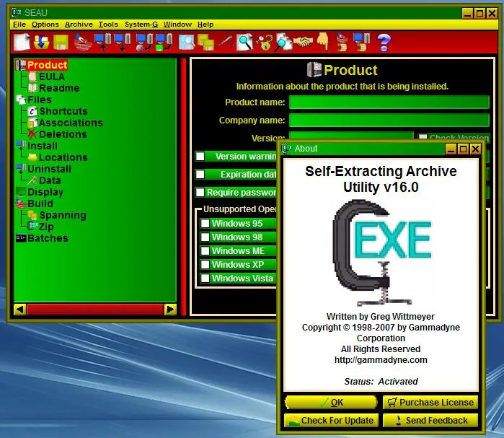Open the Tools menu
Screen dimensions: 504x438
(x=108, y=25)
